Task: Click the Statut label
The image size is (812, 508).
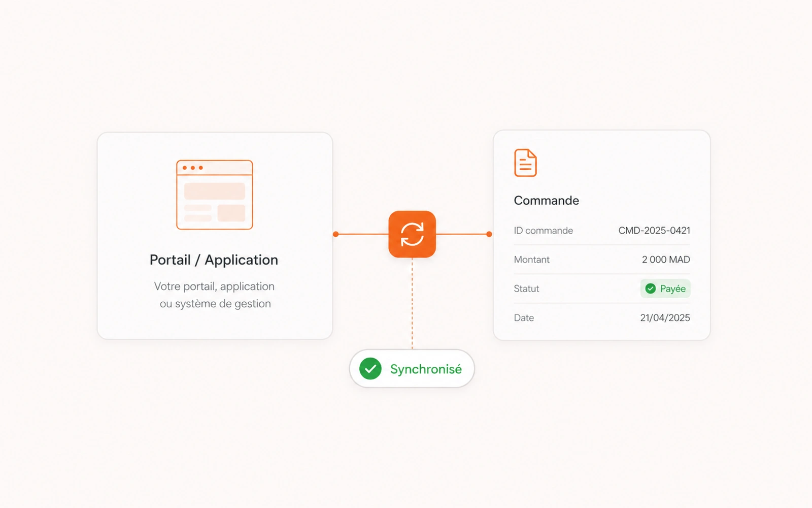Action: [x=526, y=289]
